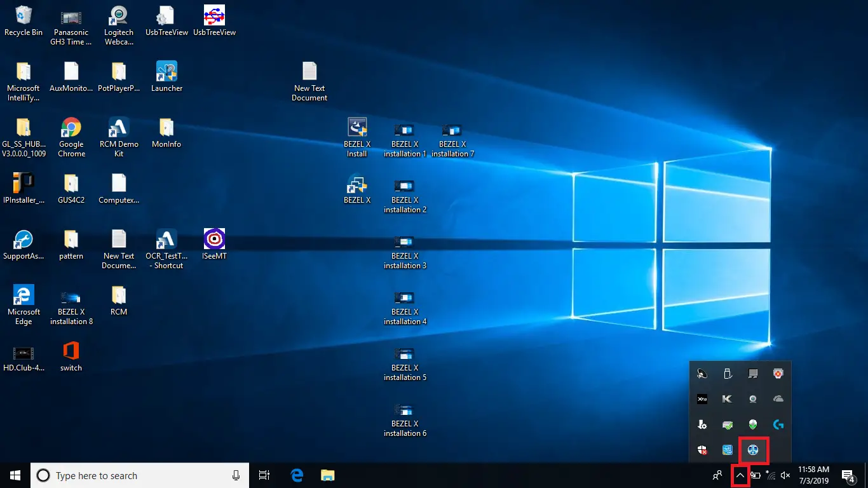Screen dimensions: 868x488
Task: Click inside the taskbar search field
Action: coord(127,475)
